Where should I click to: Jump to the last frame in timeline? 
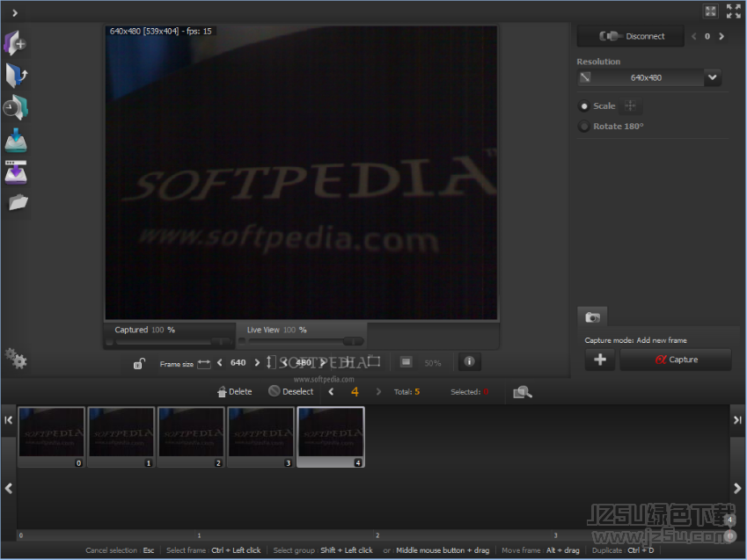[x=737, y=420]
